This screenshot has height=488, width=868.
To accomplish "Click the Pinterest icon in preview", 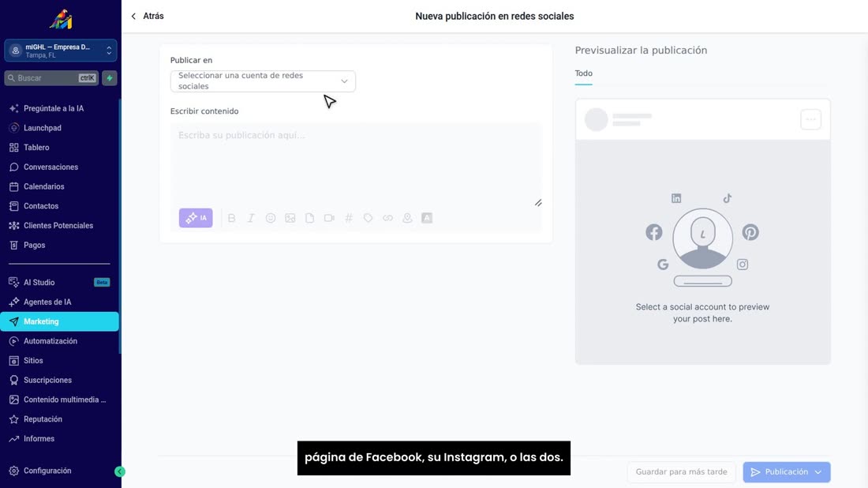I will (750, 232).
